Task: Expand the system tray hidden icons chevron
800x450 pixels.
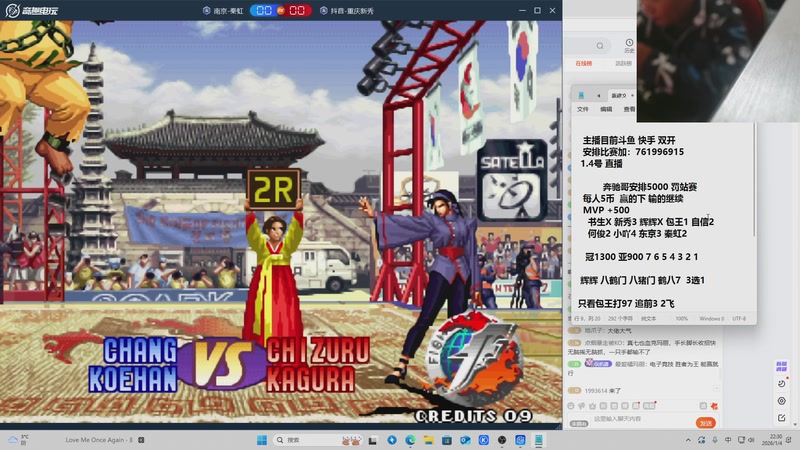Action: [688, 440]
